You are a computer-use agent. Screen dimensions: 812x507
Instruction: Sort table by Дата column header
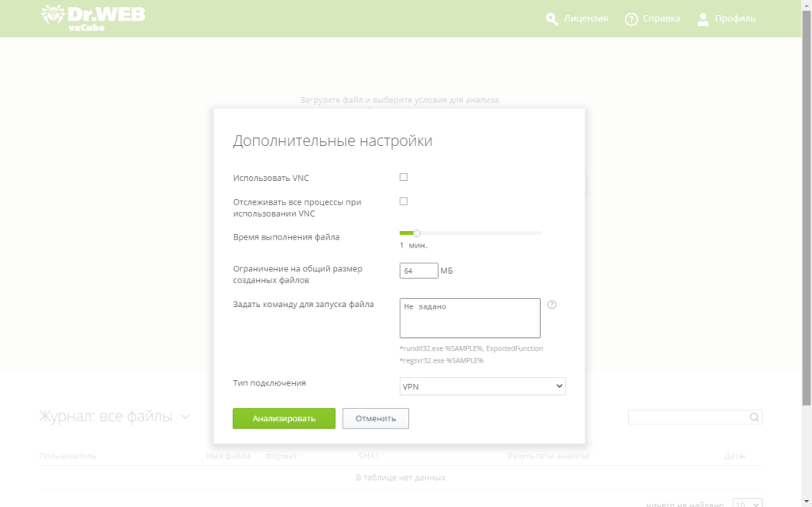click(x=733, y=456)
